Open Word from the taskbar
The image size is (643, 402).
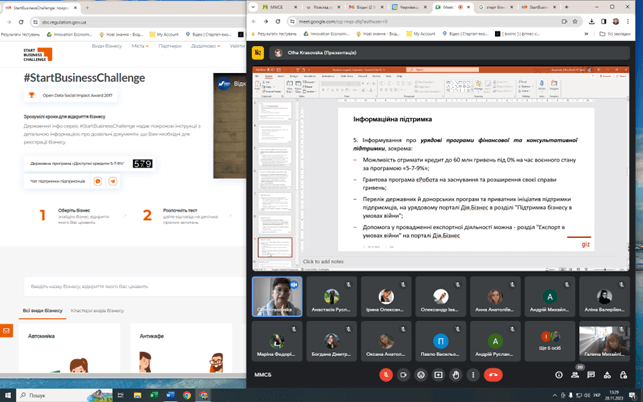171,395
